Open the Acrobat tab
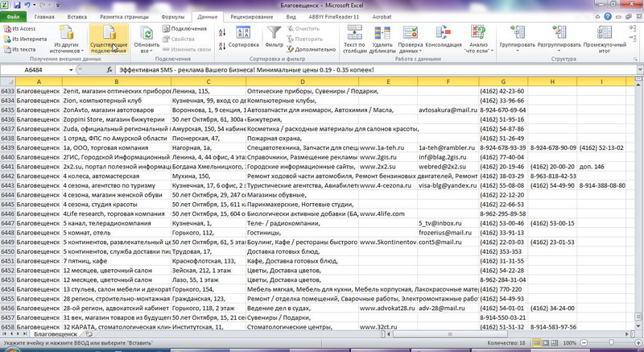644x352 pixels. [382, 17]
